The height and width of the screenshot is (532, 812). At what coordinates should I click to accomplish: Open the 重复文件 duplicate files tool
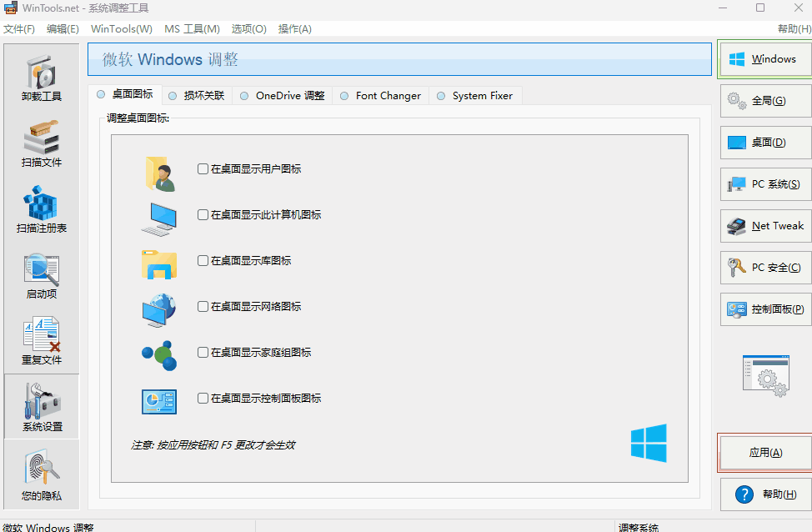[x=42, y=341]
